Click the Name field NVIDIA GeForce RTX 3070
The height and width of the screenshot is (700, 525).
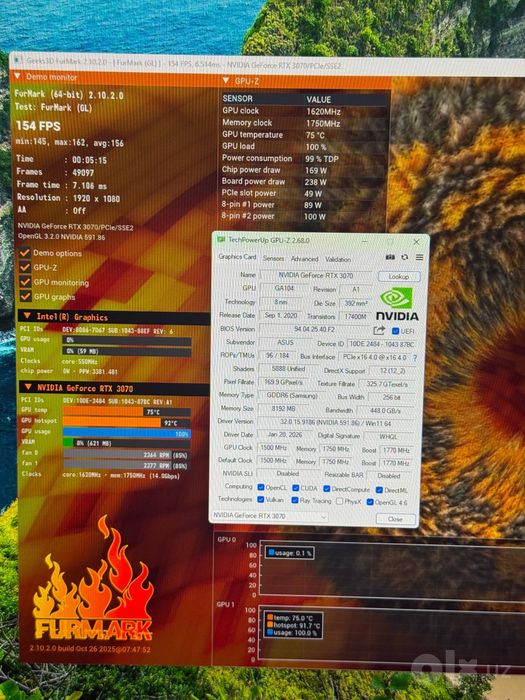coord(316,275)
